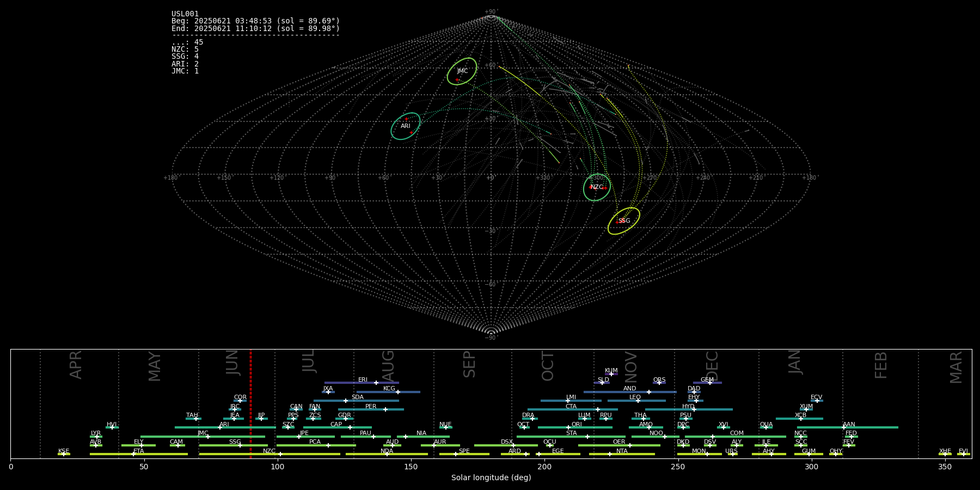Click the COR shower marker near June
Viewport: 980px width, 490px height.
click(240, 401)
